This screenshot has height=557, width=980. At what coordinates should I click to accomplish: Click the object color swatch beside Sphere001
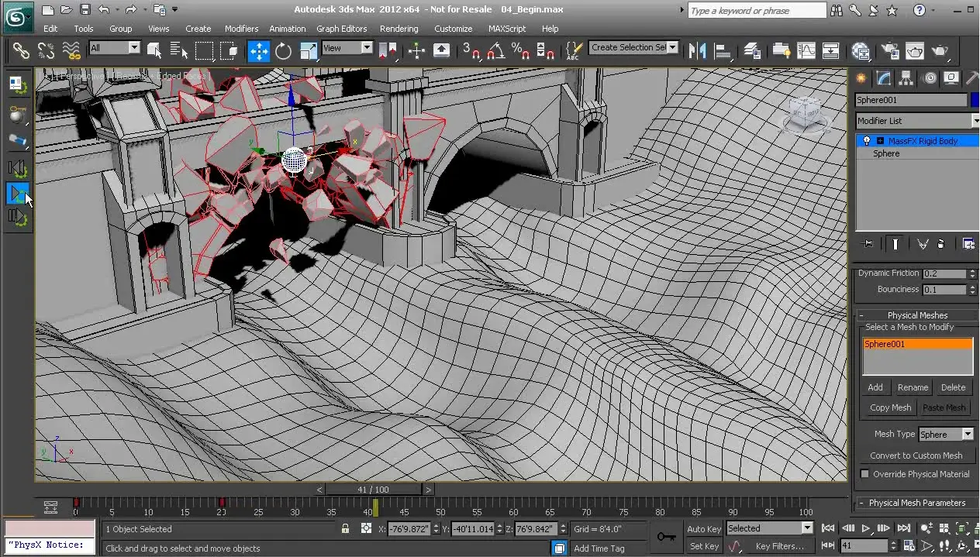pyautogui.click(x=975, y=100)
